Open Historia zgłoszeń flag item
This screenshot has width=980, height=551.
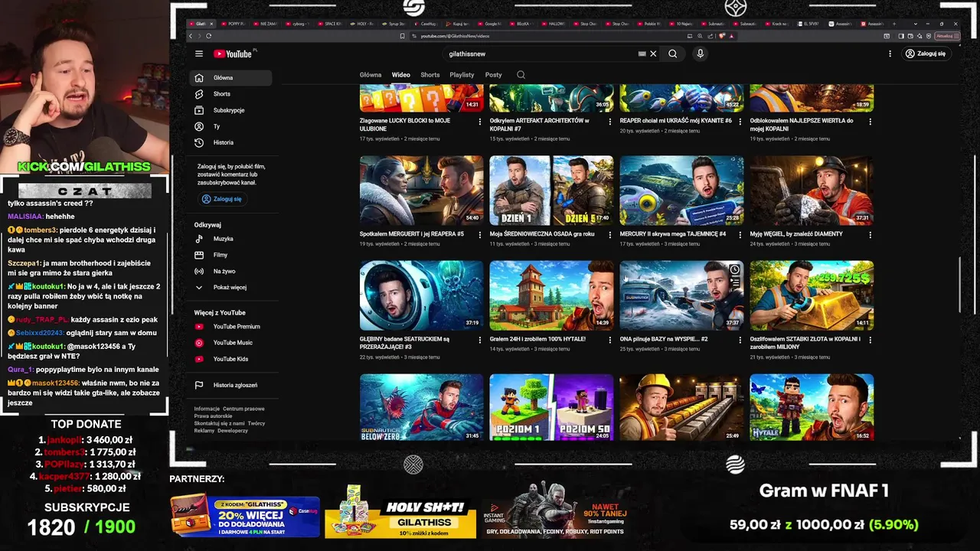click(230, 385)
